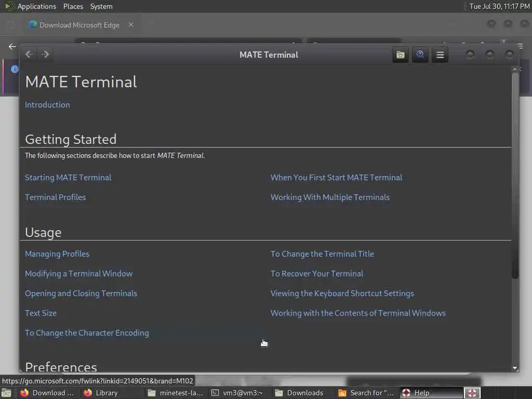Switch to Search for "... taskbar item

pyautogui.click(x=366, y=393)
